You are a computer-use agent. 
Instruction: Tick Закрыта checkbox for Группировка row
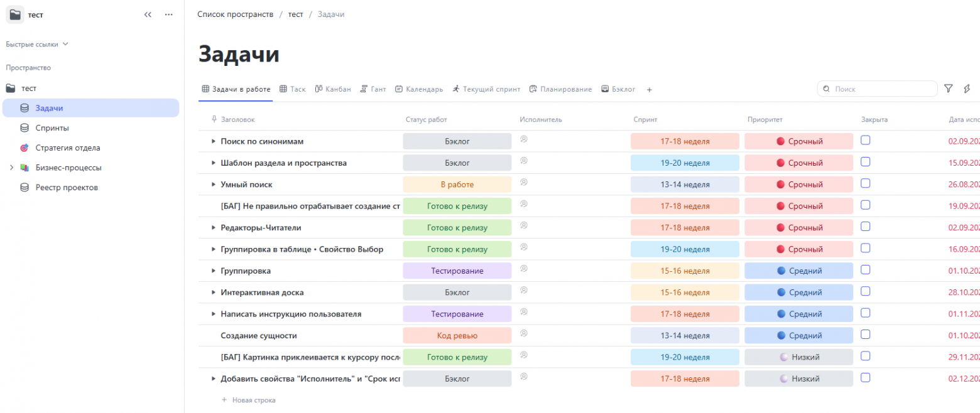click(865, 269)
